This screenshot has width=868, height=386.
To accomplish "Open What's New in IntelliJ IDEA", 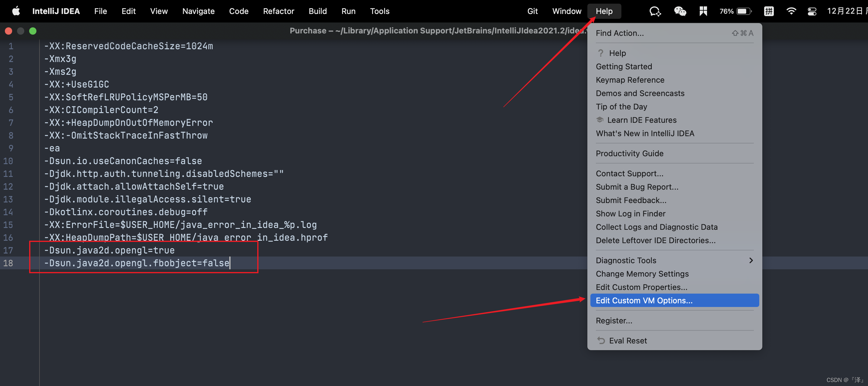I will tap(674, 133).
